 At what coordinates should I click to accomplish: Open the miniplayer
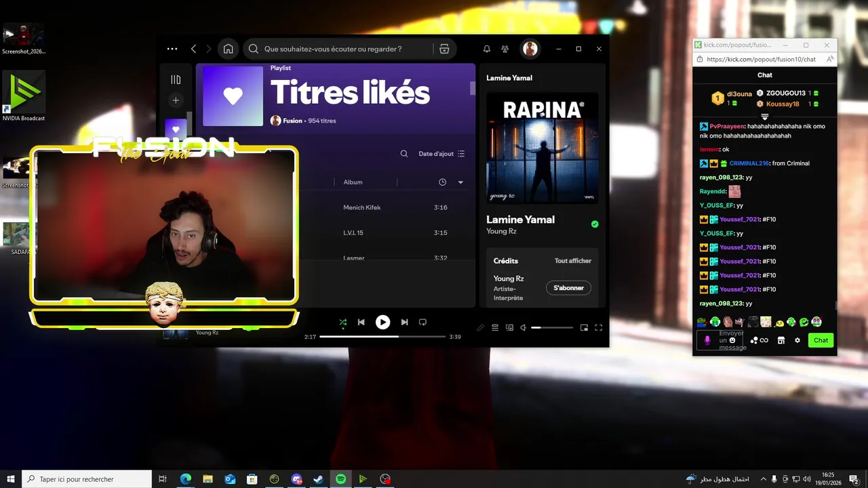coord(584,328)
